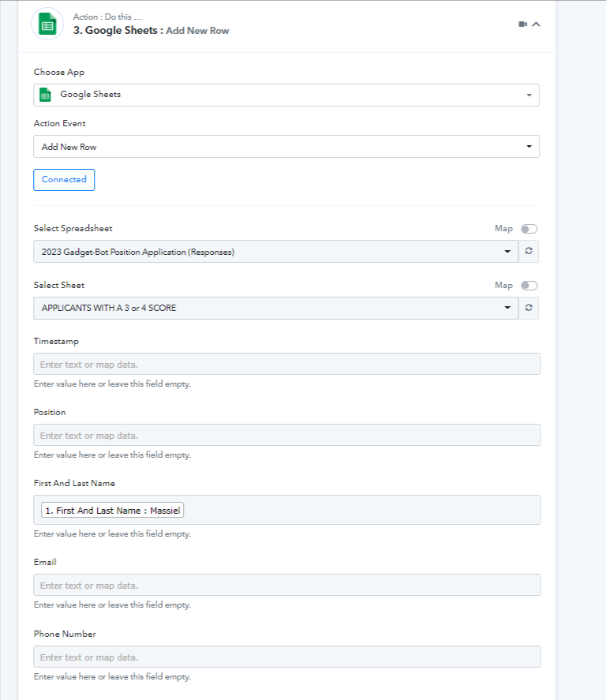
Task: Open the Choose App dropdown
Action: (286, 95)
